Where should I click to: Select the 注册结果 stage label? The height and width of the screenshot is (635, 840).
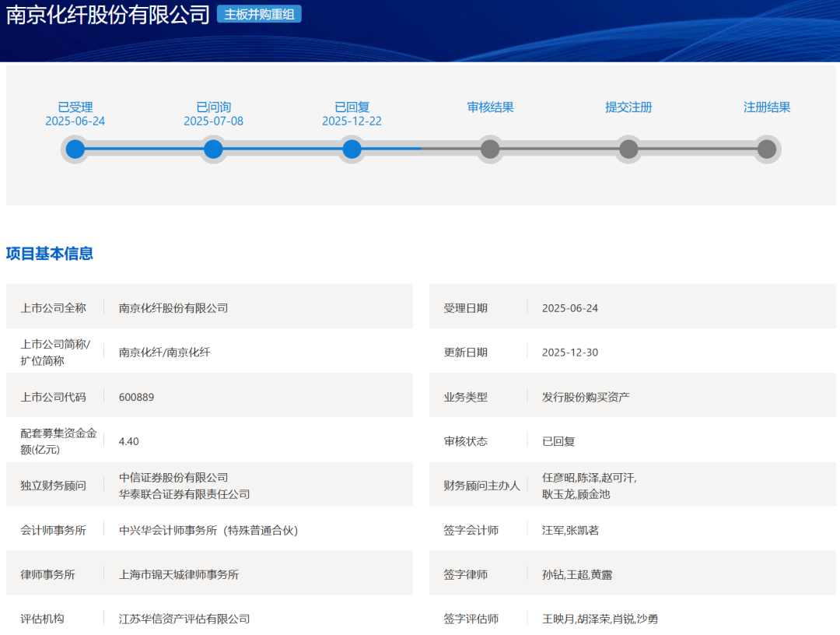(767, 107)
